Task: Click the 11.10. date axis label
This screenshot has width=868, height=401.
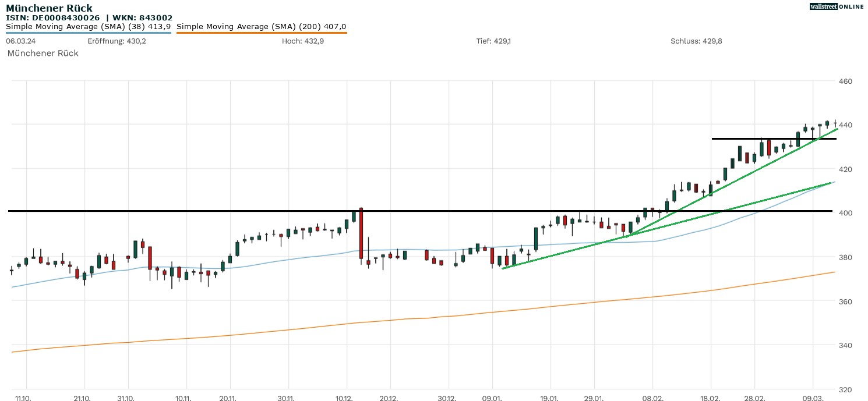Action: coord(24,399)
